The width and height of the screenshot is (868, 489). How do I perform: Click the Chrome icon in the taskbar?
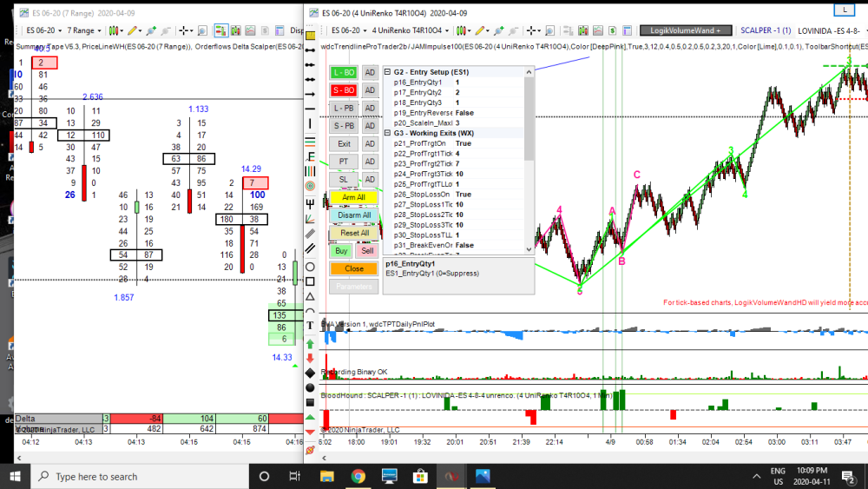[x=358, y=476]
